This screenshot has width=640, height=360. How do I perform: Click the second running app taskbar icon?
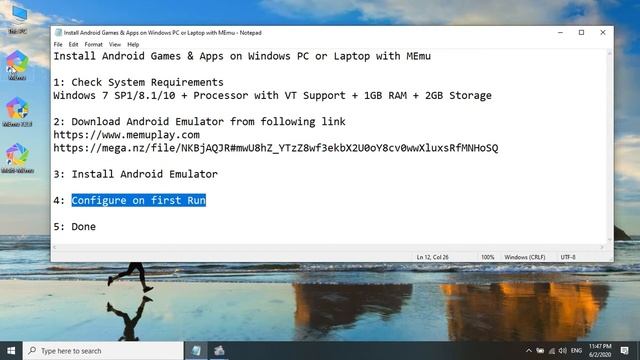coord(219,351)
